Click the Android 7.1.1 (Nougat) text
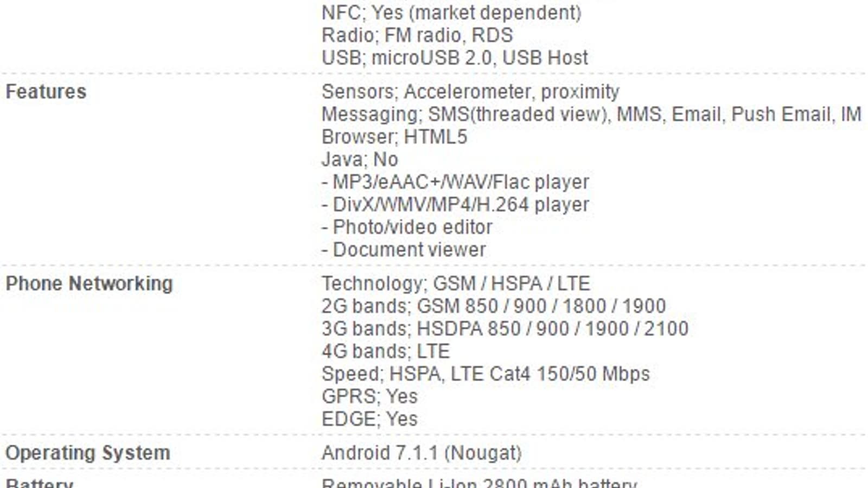 [421, 453]
